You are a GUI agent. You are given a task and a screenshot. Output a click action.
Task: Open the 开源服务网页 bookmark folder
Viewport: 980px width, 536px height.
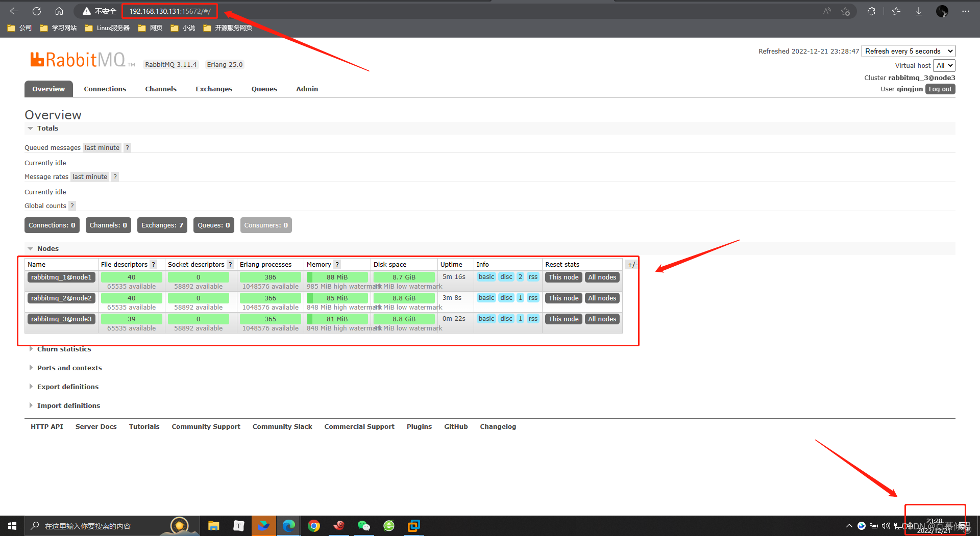[x=228, y=28]
